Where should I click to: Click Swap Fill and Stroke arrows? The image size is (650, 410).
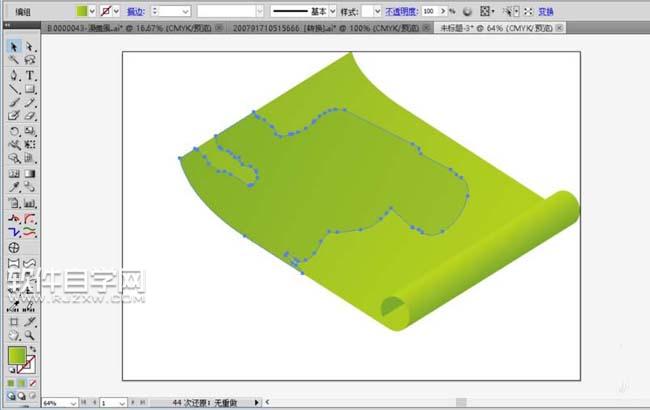33,349
